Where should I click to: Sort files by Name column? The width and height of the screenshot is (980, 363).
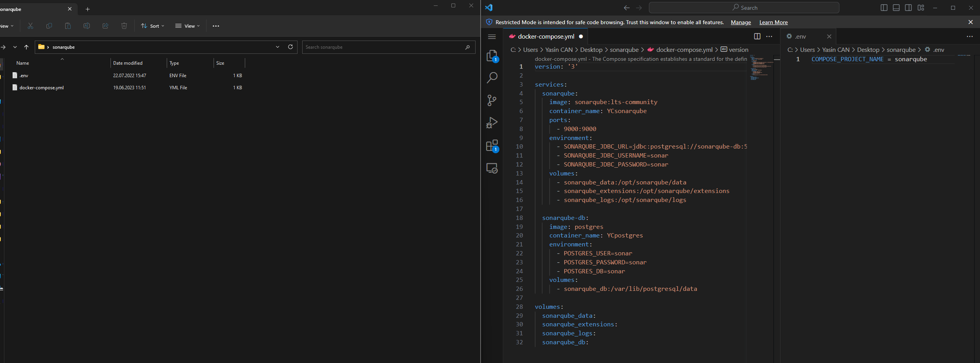click(x=23, y=63)
